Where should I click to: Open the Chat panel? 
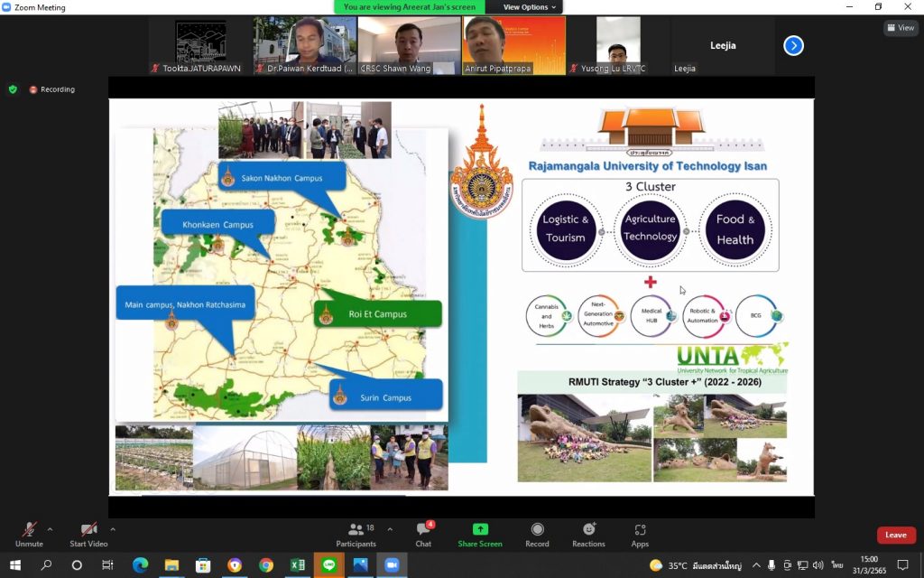coord(423,534)
